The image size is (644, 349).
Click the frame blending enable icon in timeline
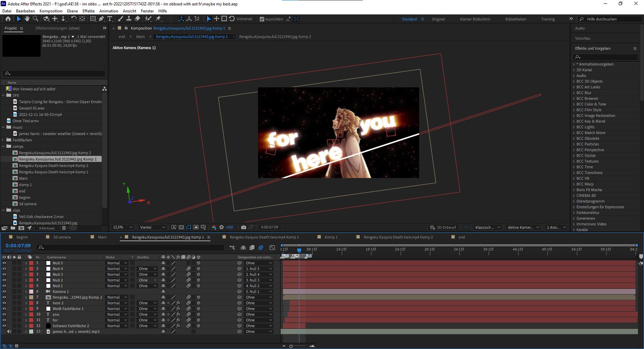pos(252,248)
